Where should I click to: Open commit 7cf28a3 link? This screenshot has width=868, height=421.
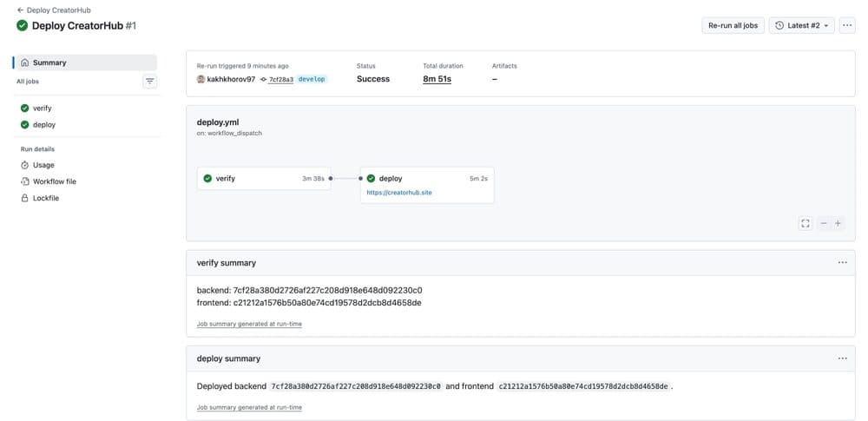[x=280, y=80]
